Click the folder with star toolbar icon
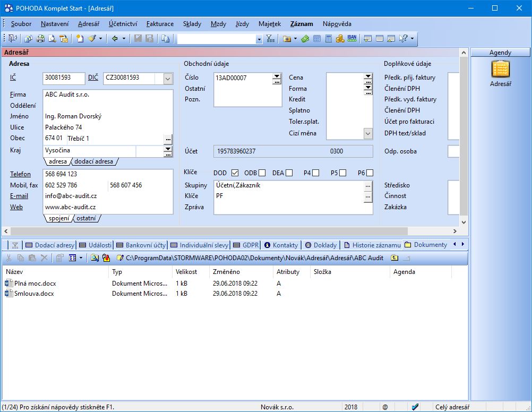The image size is (532, 412). pos(287,38)
